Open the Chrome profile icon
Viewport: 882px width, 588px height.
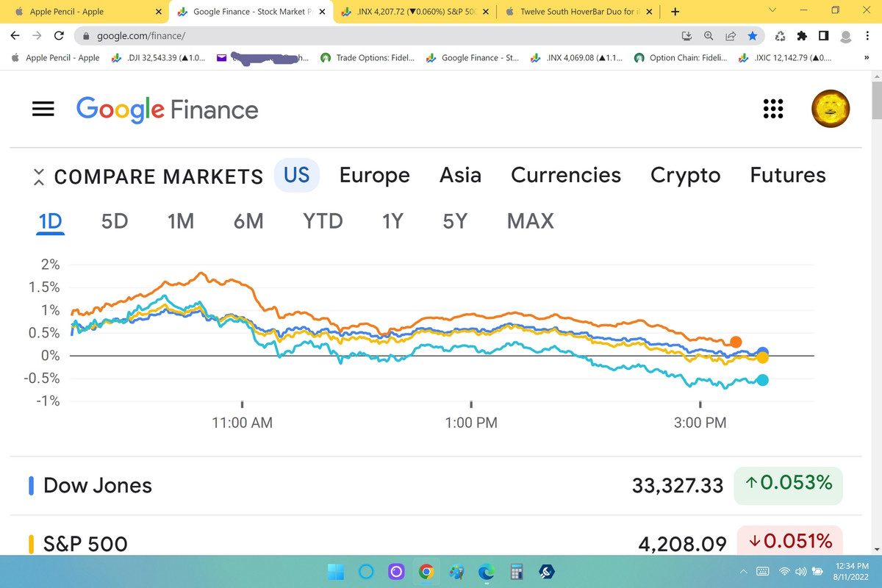[846, 35]
